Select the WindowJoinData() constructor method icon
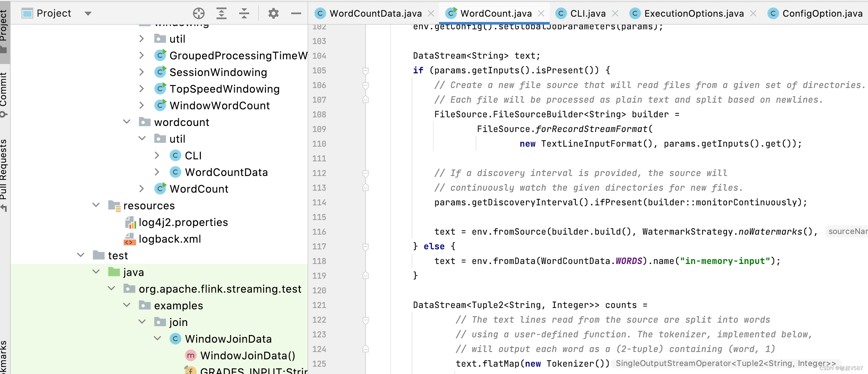868x374 pixels. [191, 355]
